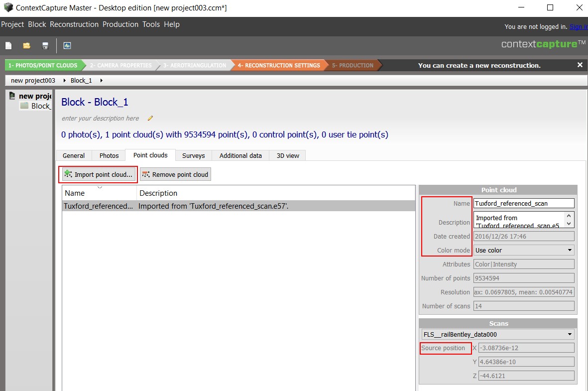The width and height of the screenshot is (588, 391).
Task: Click the Number of points field
Action: tap(524, 278)
